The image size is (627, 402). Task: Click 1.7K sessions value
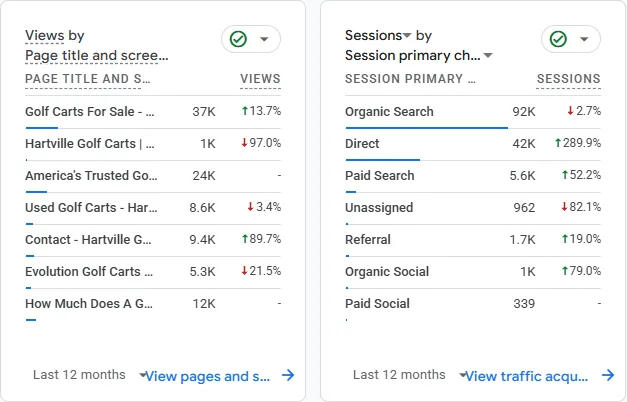[x=522, y=240]
